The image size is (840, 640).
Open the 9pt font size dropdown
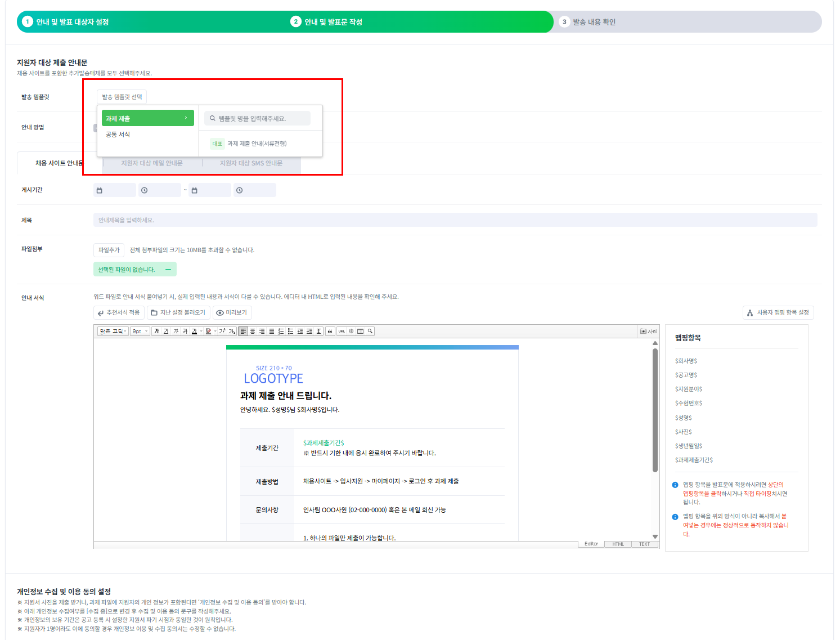coord(140,332)
